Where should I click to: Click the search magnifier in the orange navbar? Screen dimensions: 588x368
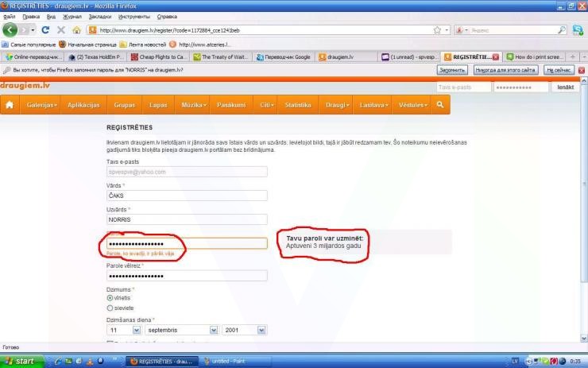click(440, 104)
